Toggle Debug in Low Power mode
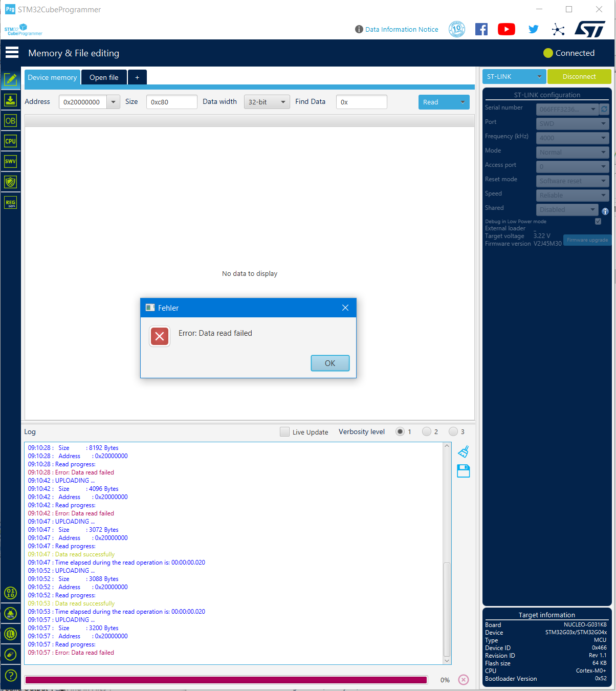Viewport: 616px width, 691px height. point(598,221)
